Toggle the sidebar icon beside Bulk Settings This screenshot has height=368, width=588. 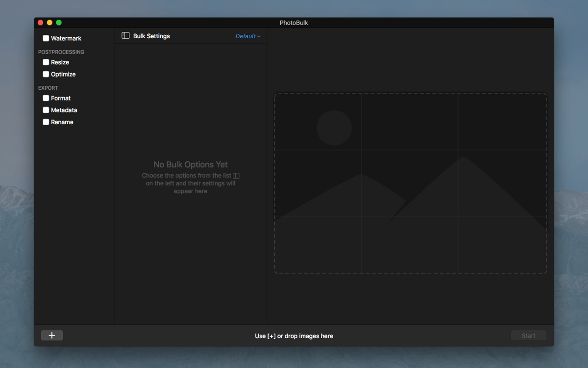point(125,36)
